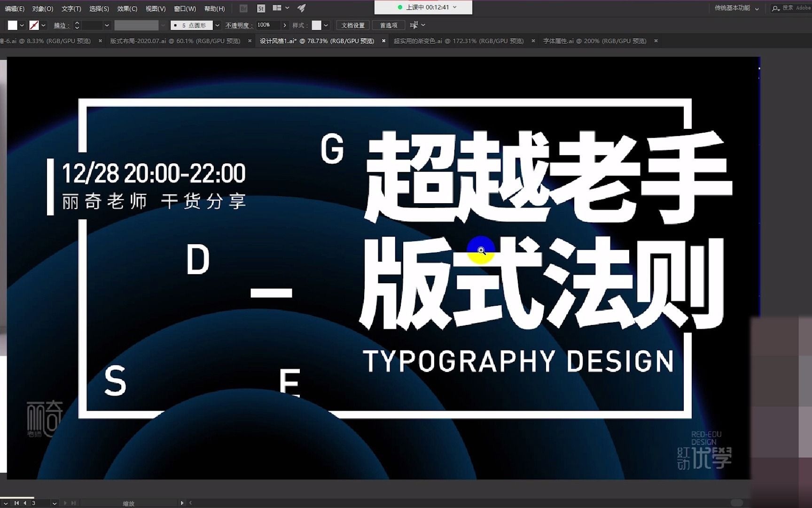Click the 12/28 20:00-22:00 text
The height and width of the screenshot is (508, 812).
154,173
